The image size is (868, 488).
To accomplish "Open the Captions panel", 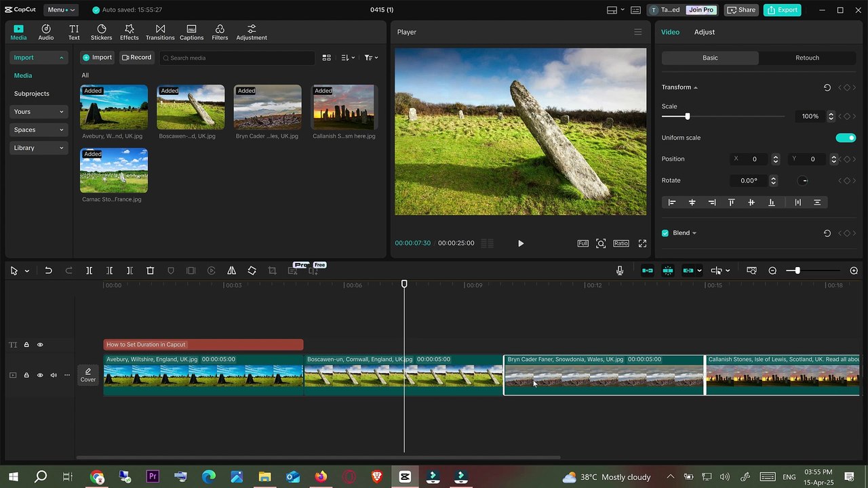I will pyautogui.click(x=191, y=32).
